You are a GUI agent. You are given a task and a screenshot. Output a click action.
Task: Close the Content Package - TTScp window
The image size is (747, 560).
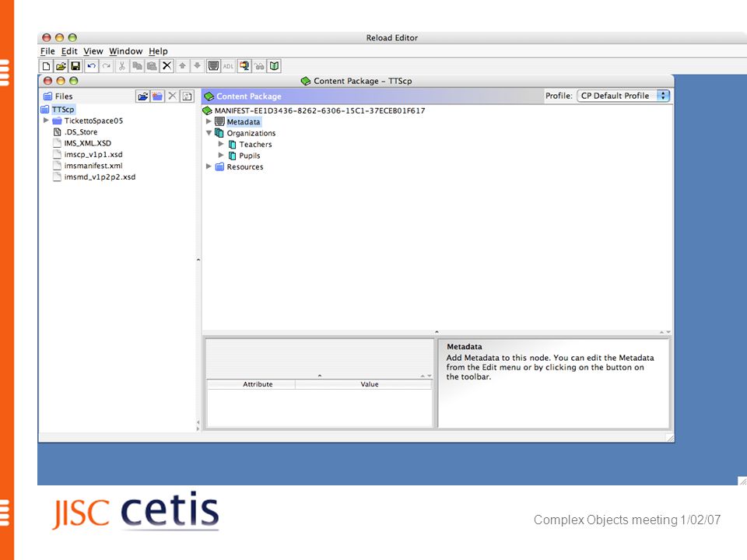47,81
